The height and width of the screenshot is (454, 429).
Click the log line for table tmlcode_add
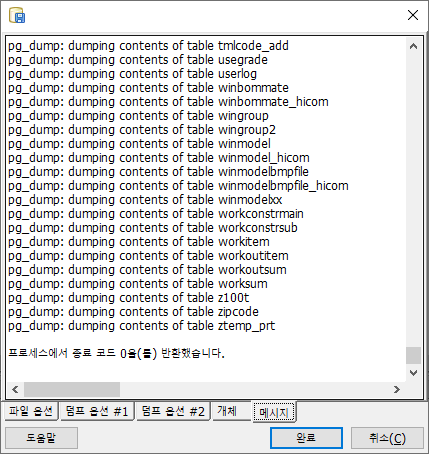click(148, 46)
